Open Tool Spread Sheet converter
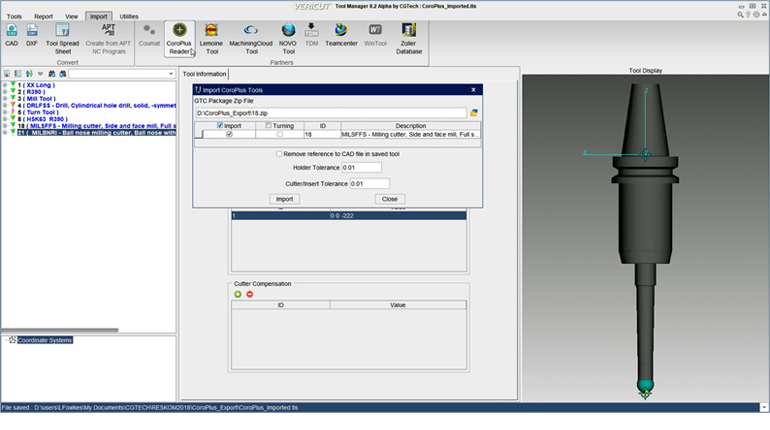Screen dimensions: 770x430 click(x=62, y=39)
